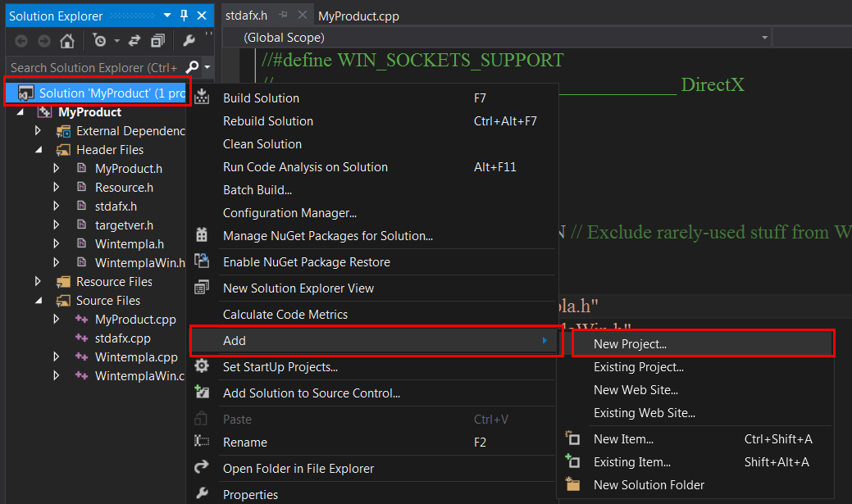The width and height of the screenshot is (852, 504).
Task: Click the New Solution Folder icon
Action: 572,484
